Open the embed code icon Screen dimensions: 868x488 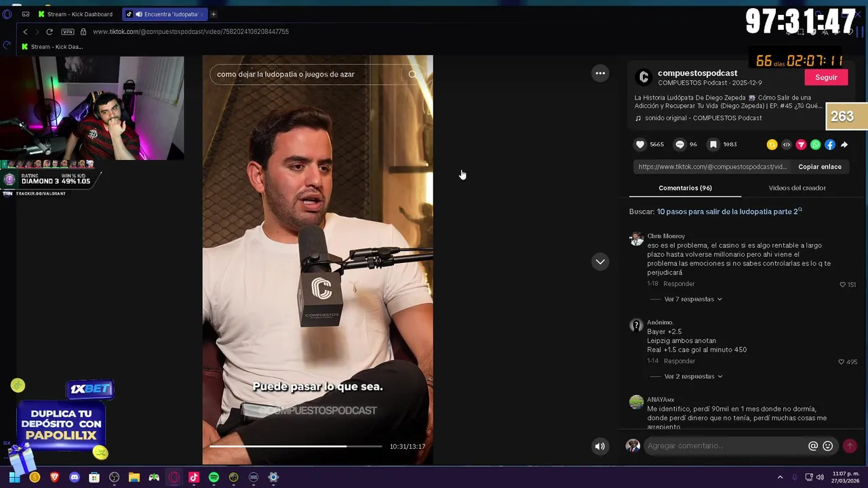coord(787,144)
